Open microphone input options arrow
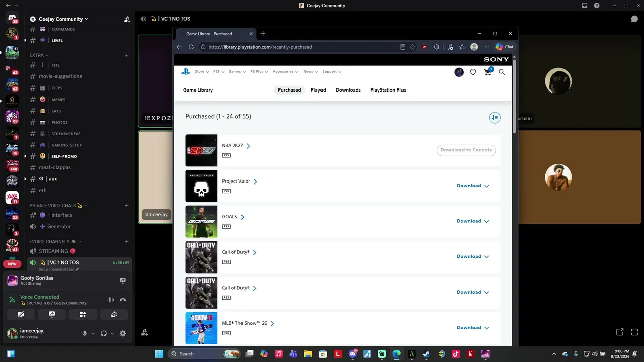This screenshot has width=644, height=362. pyautogui.click(x=93, y=334)
